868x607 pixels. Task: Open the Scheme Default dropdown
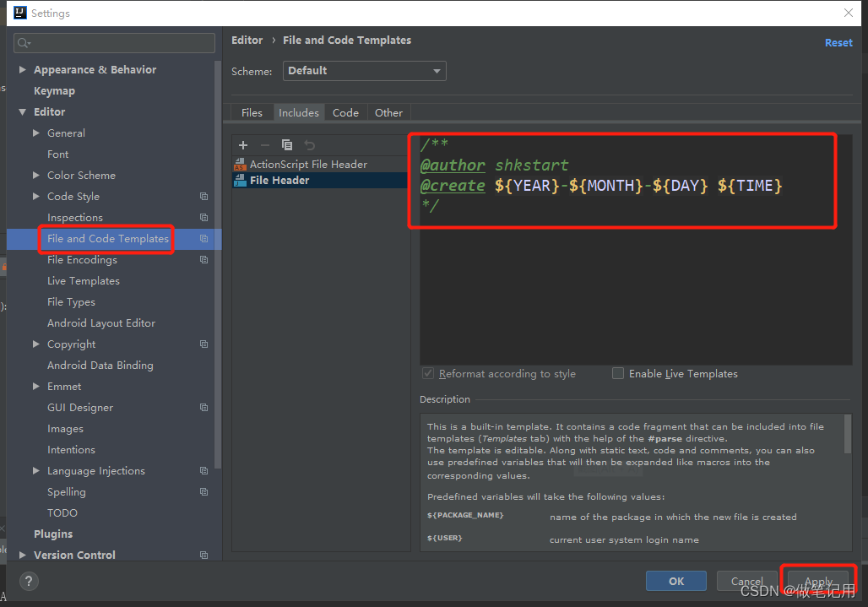364,71
